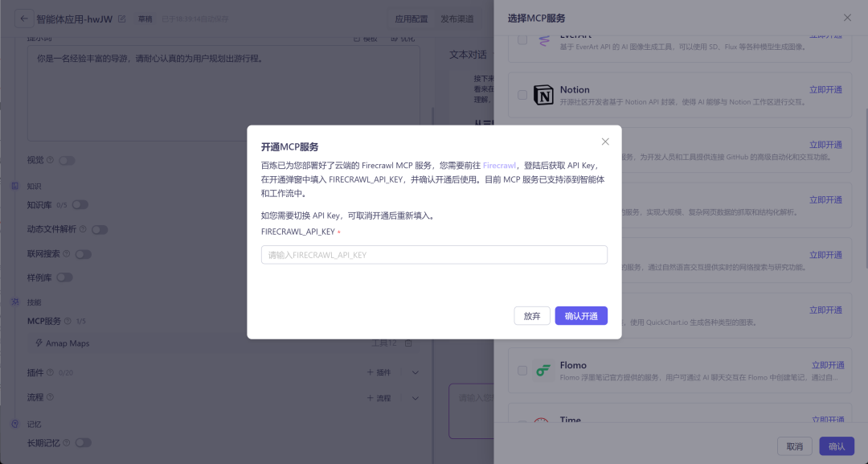Screen dimensions: 868x464
Task: Click 立即开通 for GitHub service
Action: coord(825,145)
